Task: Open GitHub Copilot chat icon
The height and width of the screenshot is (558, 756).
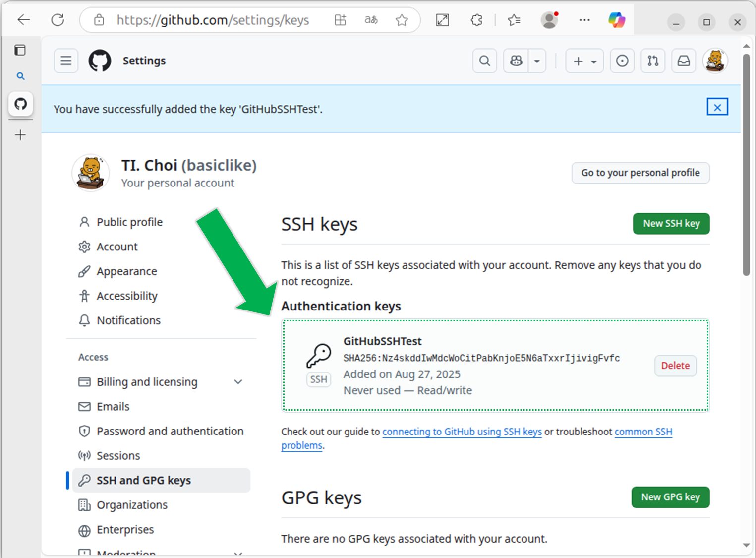Action: [x=516, y=61]
